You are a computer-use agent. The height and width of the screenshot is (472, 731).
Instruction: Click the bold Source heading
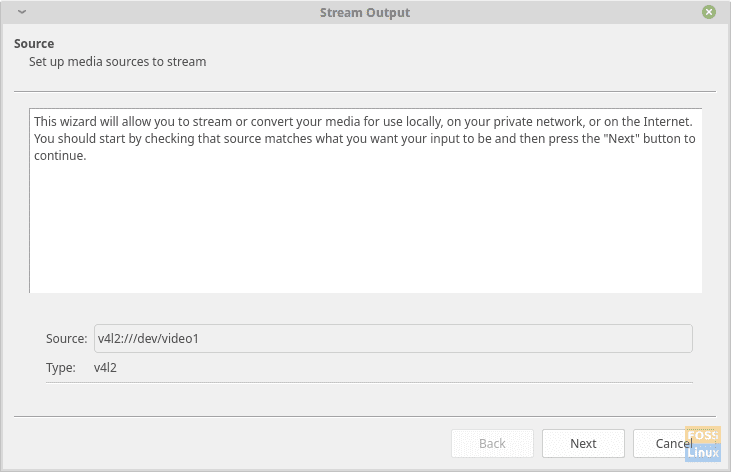pos(34,44)
